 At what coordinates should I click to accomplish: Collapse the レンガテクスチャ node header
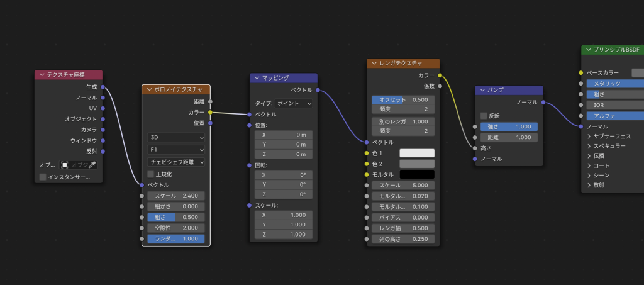tap(375, 64)
